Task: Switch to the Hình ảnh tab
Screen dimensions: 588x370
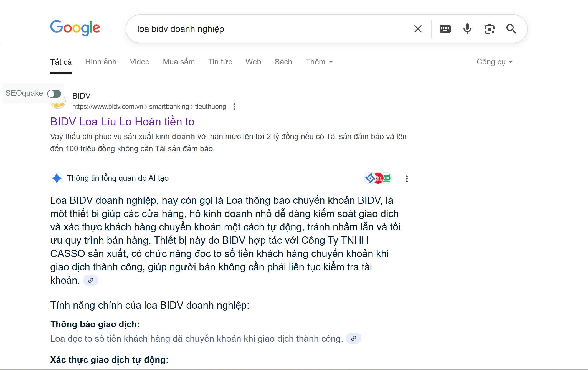Action: point(101,62)
